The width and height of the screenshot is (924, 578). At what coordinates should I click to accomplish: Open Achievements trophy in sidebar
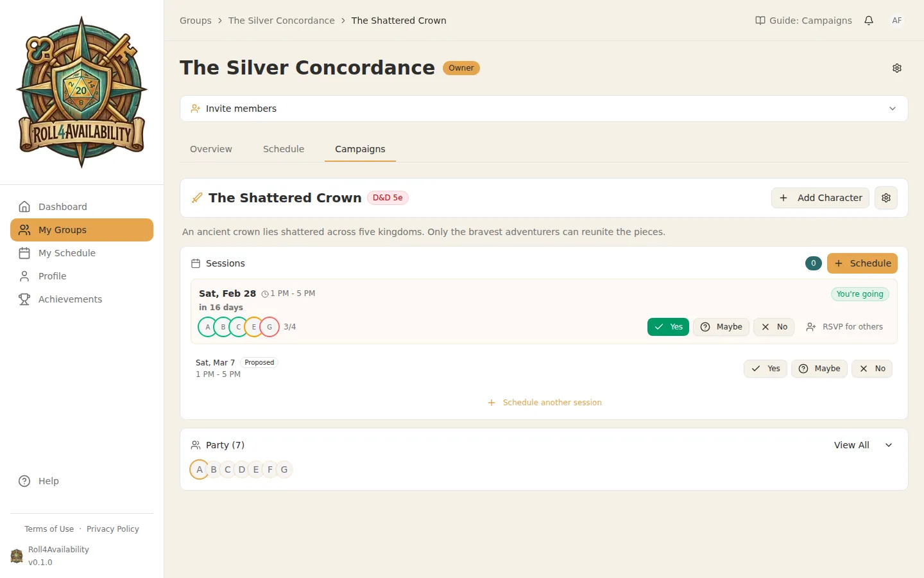coord(69,299)
